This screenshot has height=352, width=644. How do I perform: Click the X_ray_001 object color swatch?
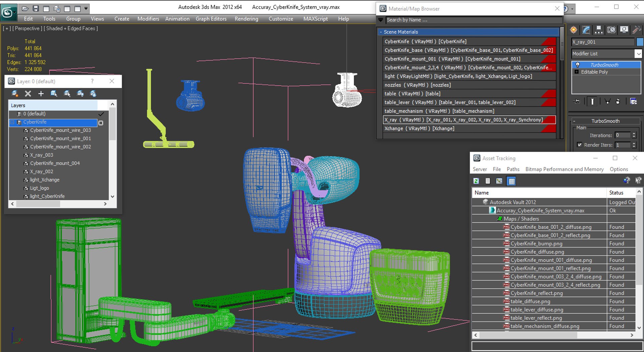[640, 42]
